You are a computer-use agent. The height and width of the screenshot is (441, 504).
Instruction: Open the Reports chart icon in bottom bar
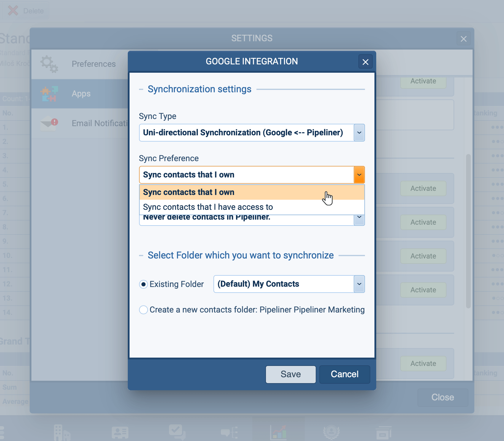(x=279, y=432)
